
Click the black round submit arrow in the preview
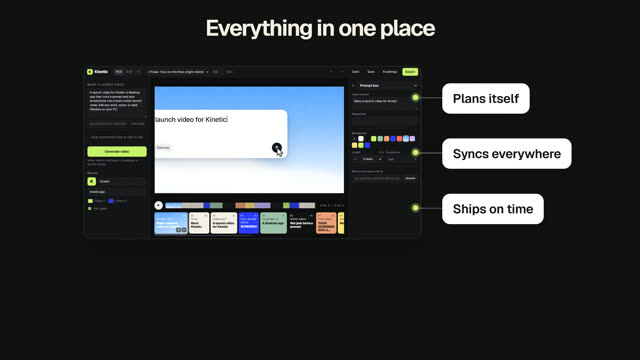click(x=277, y=147)
